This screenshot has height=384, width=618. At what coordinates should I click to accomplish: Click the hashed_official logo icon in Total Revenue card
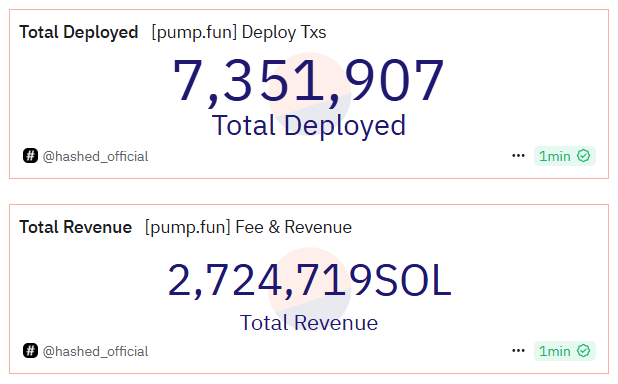(x=30, y=350)
